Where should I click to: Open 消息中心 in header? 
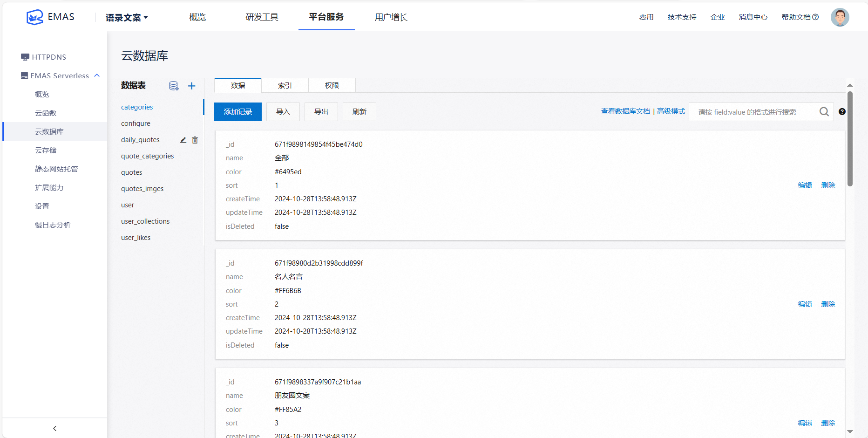[x=753, y=17]
